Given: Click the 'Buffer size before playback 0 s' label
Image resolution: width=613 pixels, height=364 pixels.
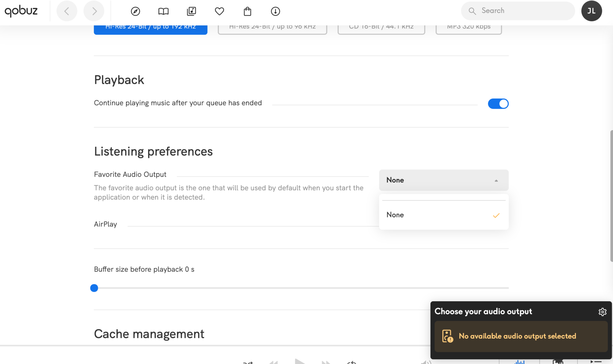Looking at the screenshot, I should [144, 269].
